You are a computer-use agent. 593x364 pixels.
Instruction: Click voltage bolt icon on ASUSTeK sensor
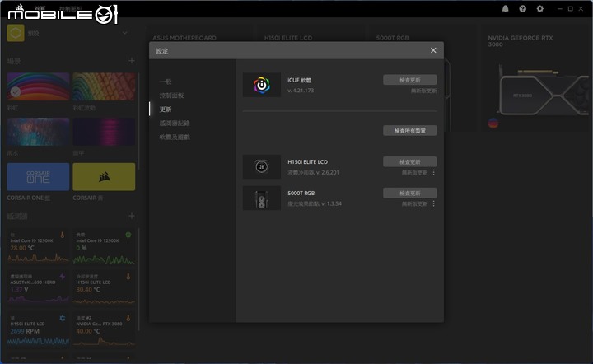pyautogui.click(x=63, y=277)
